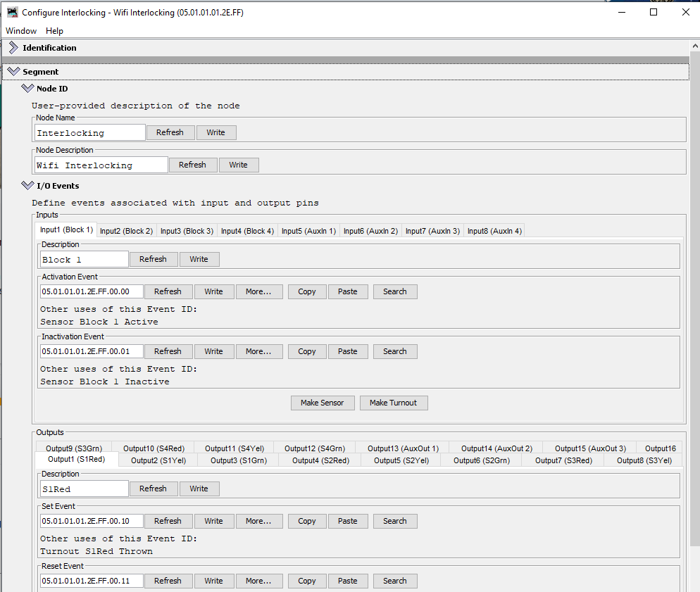The height and width of the screenshot is (592, 700).
Task: Switch to Input2 (Block 2) tab
Action: point(126,231)
